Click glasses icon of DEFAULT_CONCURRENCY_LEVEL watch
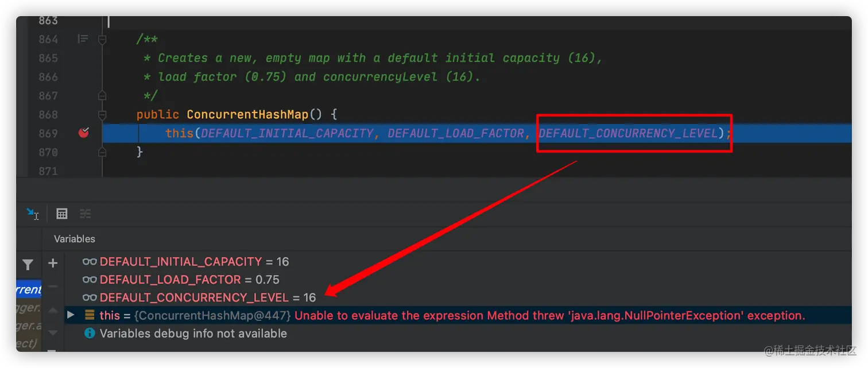The height and width of the screenshot is (368, 868). pos(90,297)
